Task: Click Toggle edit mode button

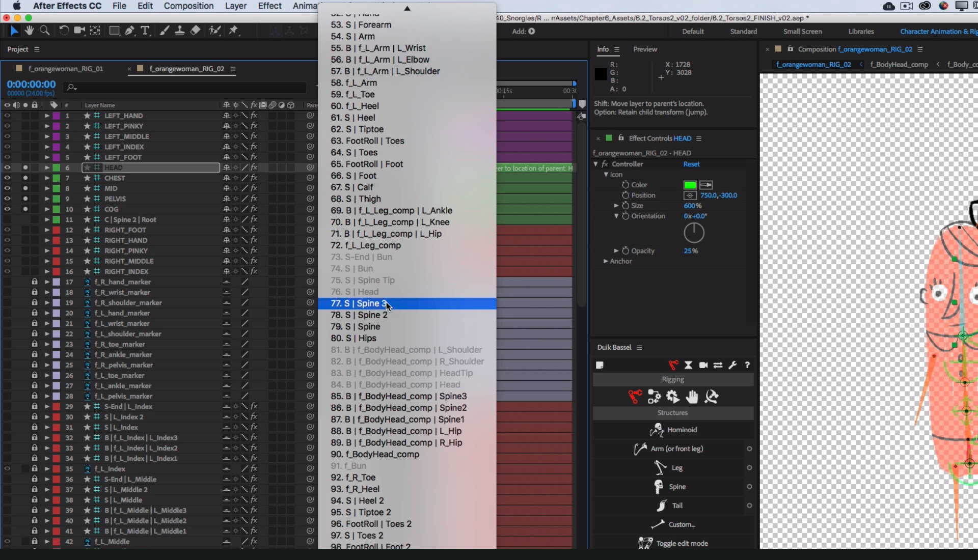Action: tap(673, 543)
